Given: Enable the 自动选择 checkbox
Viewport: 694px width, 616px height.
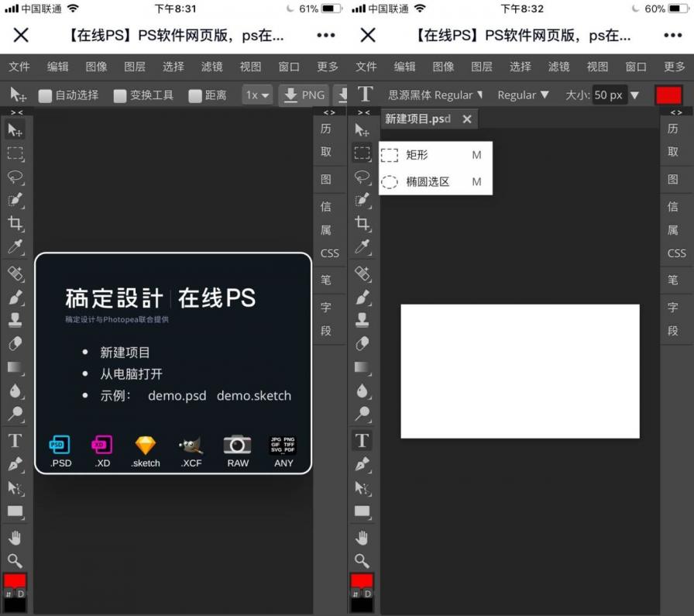Looking at the screenshot, I should pos(45,95).
